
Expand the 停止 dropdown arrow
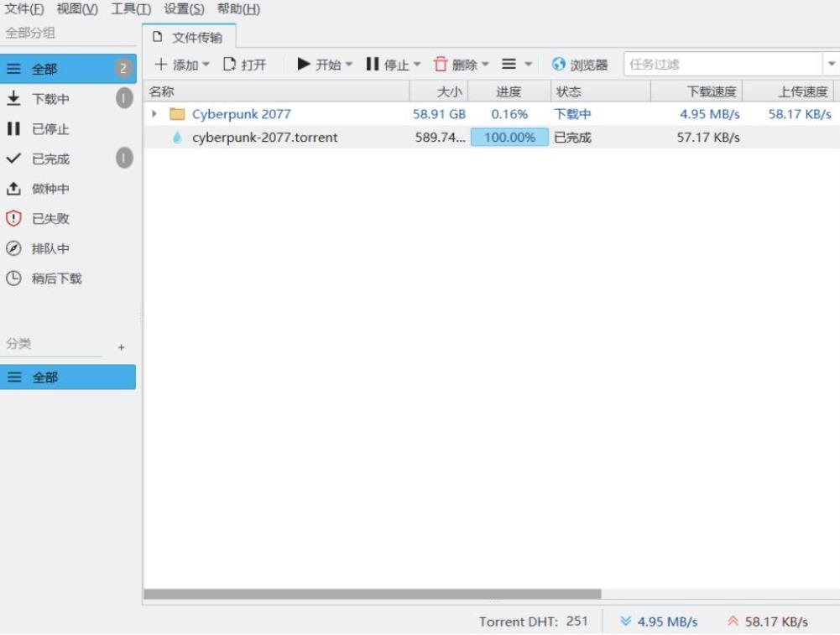click(x=417, y=65)
